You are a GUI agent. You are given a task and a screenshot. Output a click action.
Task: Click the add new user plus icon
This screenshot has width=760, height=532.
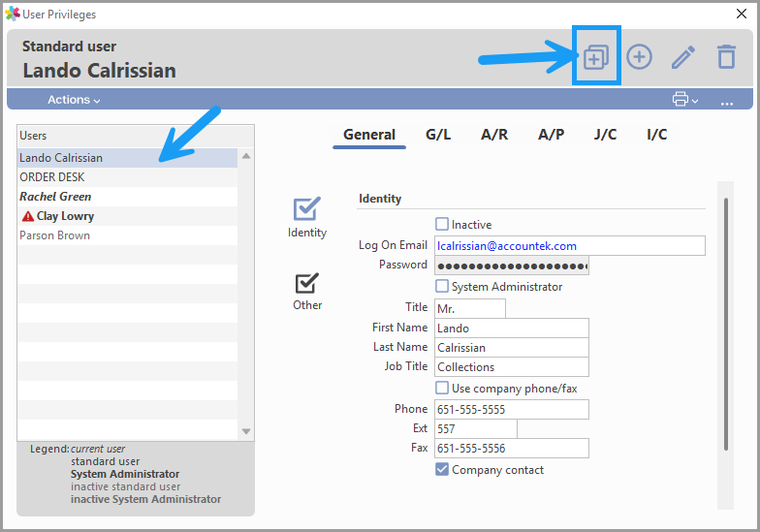[x=640, y=57]
